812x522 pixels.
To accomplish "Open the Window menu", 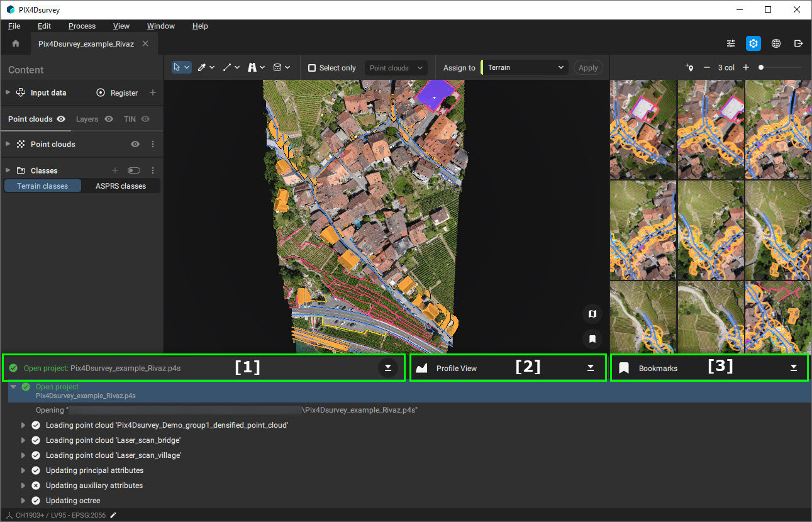I will 161,26.
